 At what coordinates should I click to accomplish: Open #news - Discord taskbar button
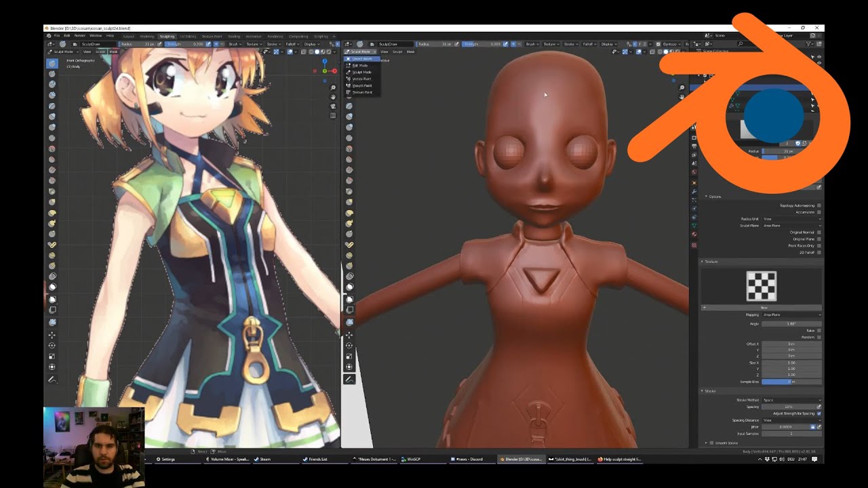[471, 459]
